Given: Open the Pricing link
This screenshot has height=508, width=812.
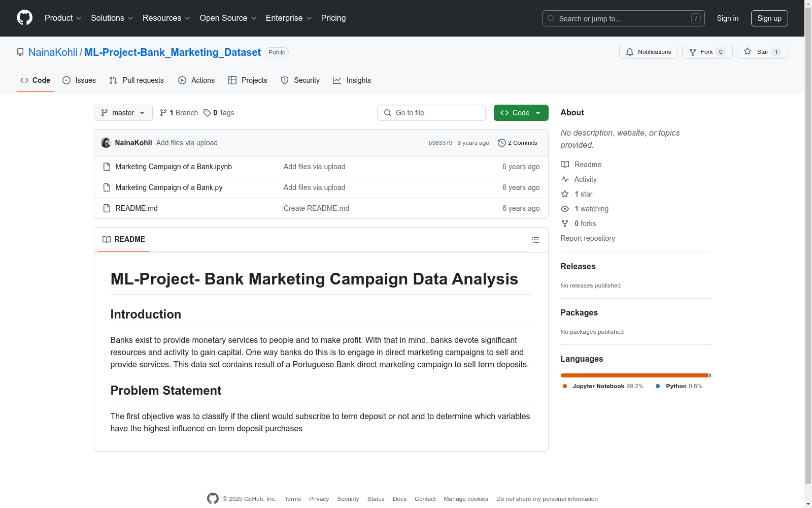Looking at the screenshot, I should (333, 18).
